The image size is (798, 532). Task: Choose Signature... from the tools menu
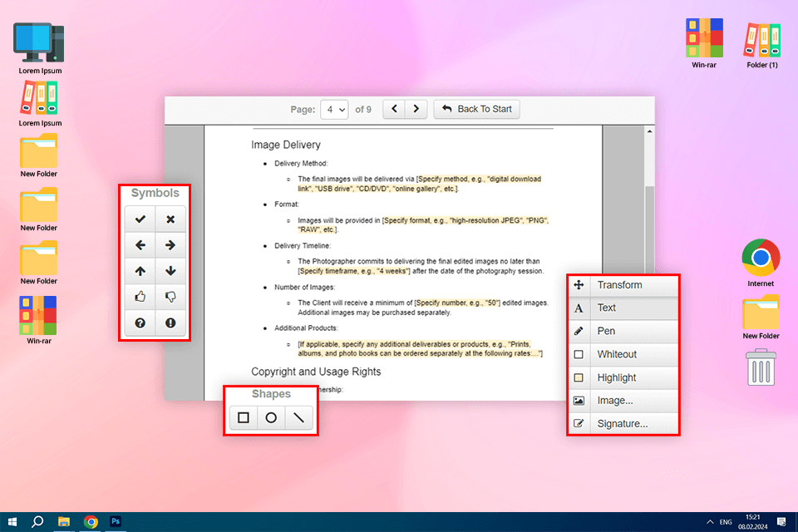623,424
